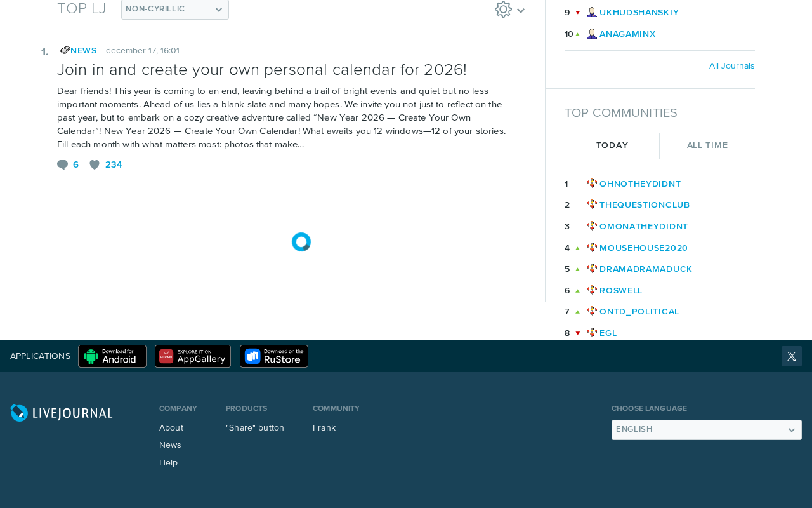The image size is (812, 508).
Task: Like the post with heart icon
Action: point(95,165)
